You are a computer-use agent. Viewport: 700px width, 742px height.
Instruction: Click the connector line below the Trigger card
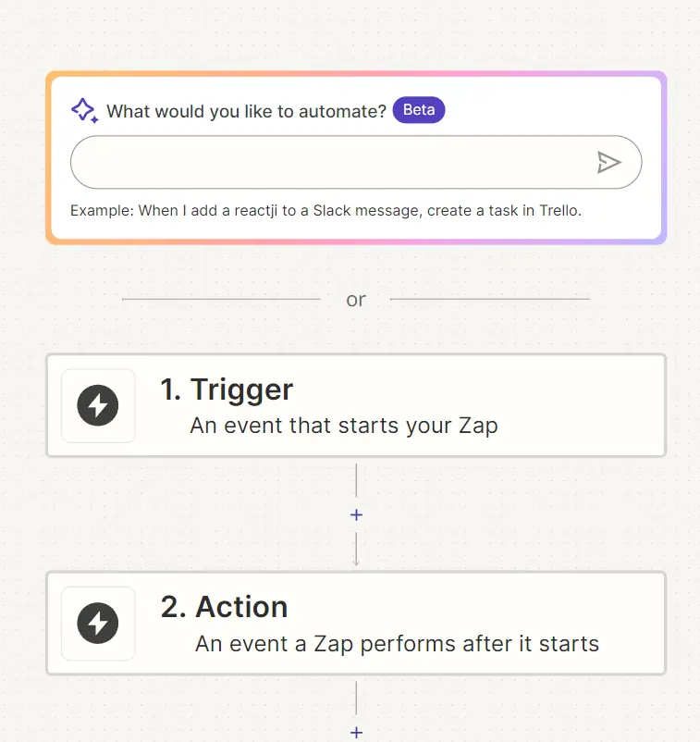pyautogui.click(x=356, y=480)
